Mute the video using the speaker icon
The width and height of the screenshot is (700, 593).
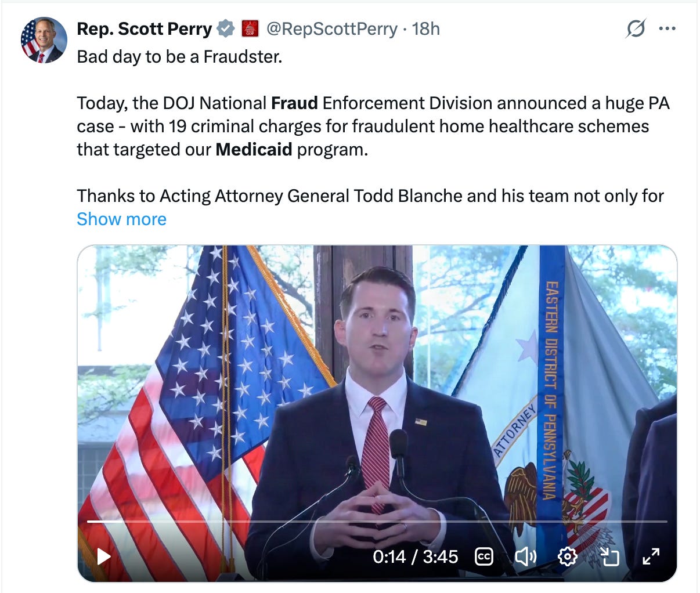click(x=525, y=557)
